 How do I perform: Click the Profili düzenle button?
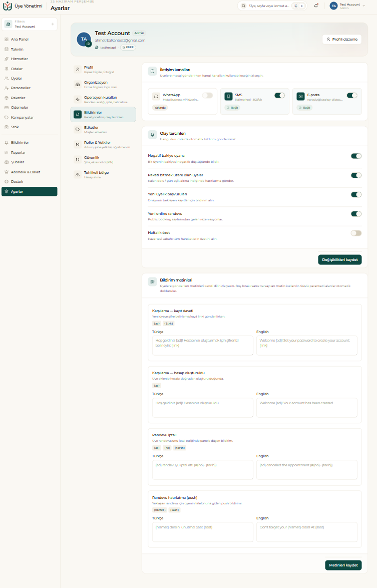click(342, 40)
